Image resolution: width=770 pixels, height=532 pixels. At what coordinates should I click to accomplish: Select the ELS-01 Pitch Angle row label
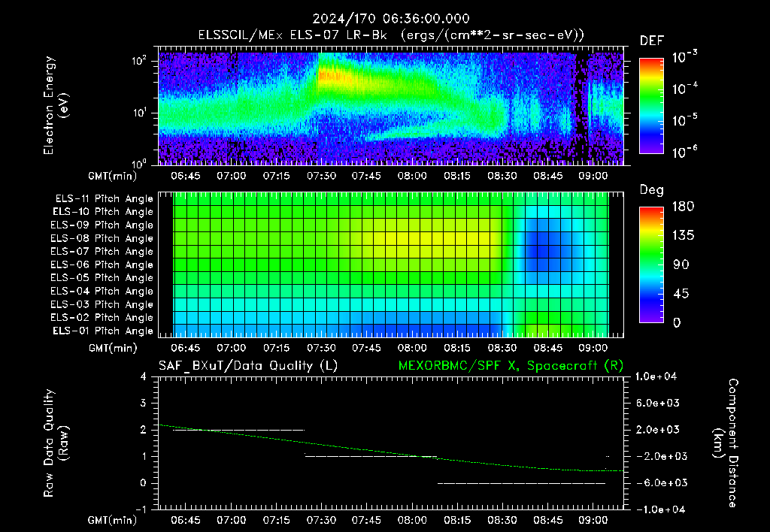pyautogui.click(x=103, y=331)
